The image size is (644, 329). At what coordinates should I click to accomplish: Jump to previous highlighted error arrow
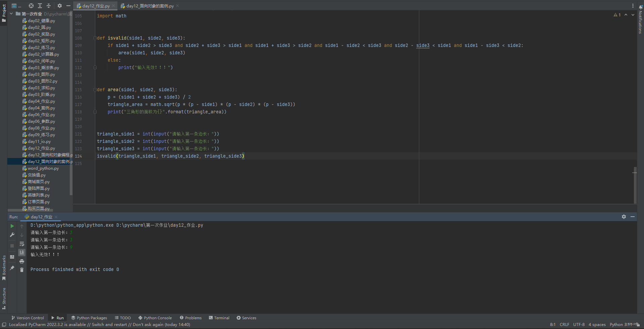coord(626,15)
